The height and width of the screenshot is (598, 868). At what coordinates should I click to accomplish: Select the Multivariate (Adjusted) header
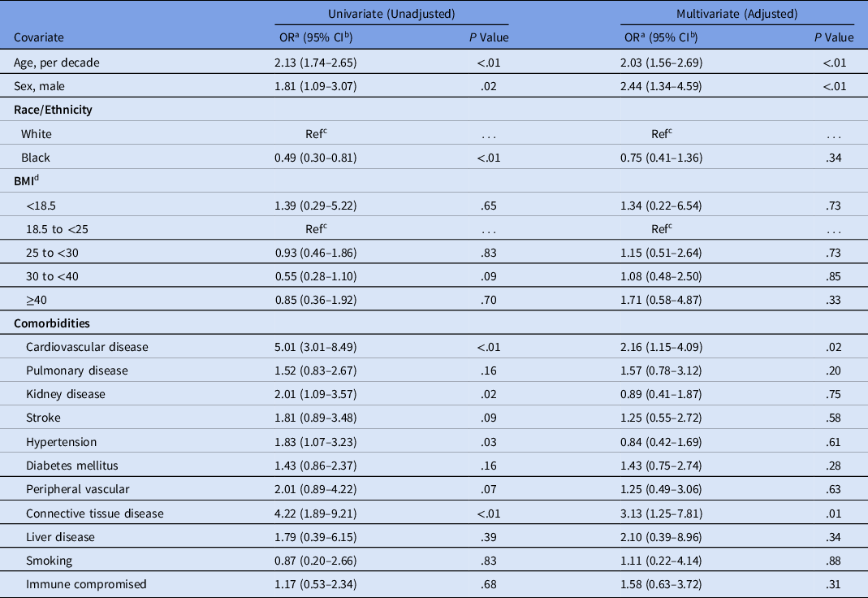point(738,14)
